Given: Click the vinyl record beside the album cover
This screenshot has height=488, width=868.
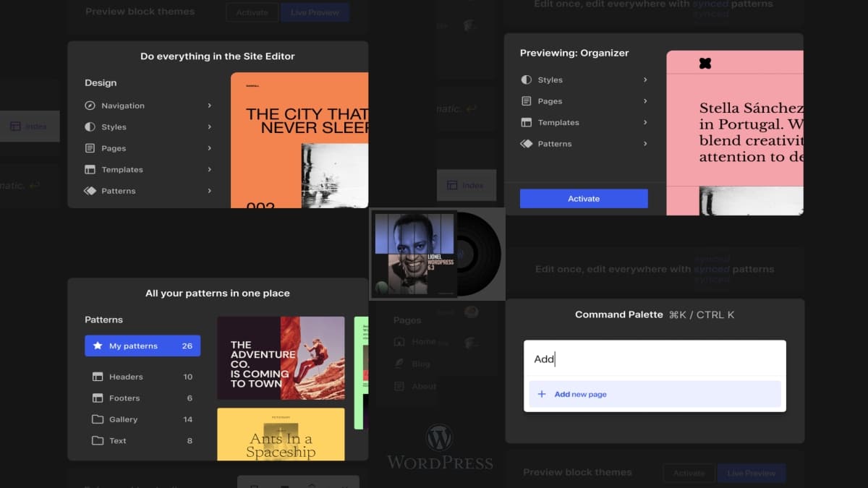Looking at the screenshot, I should 478,254.
